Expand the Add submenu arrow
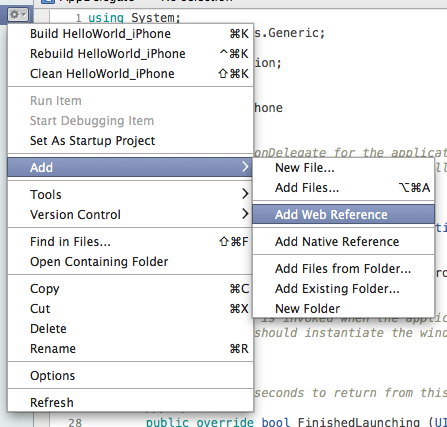Image resolution: width=447 pixels, height=427 pixels. point(245,166)
